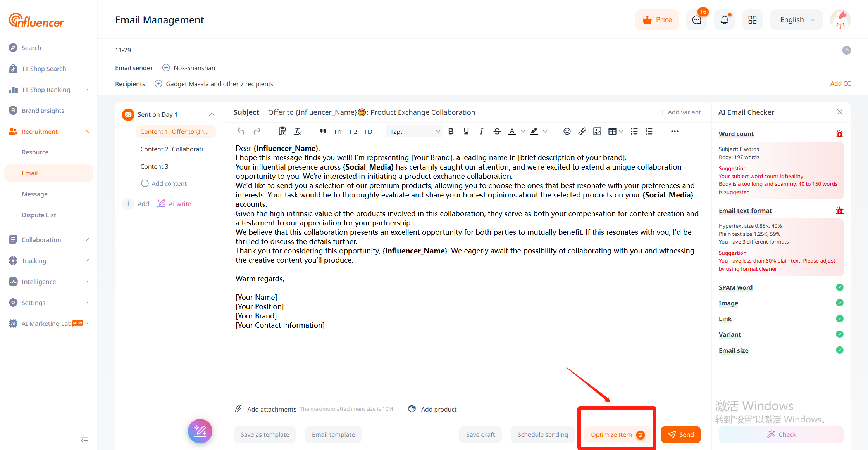This screenshot has height=450, width=868.
Task: Toggle bold formatting
Action: (x=451, y=132)
